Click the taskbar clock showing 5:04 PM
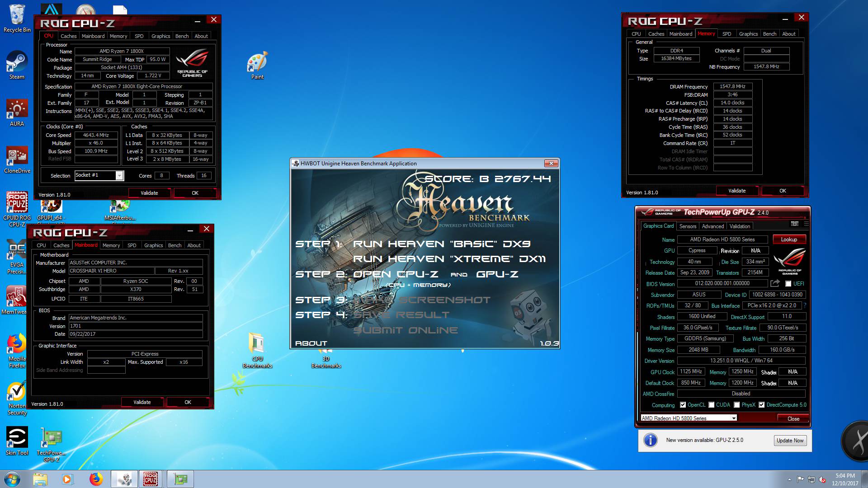The image size is (868, 488). click(x=844, y=479)
